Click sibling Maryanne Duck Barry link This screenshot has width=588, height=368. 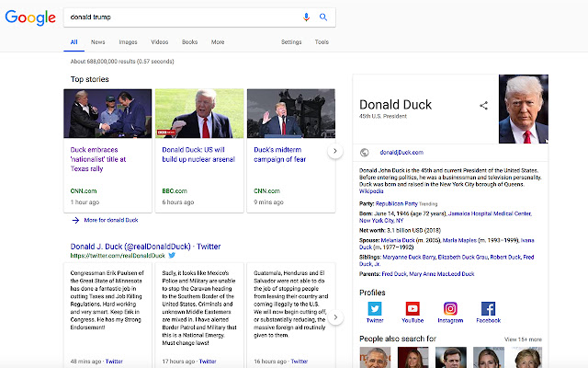coord(409,258)
